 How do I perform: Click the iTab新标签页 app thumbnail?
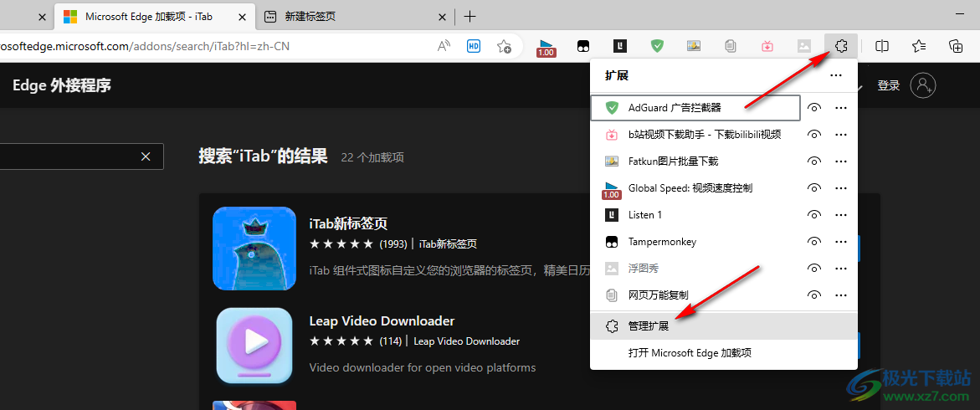pos(254,249)
